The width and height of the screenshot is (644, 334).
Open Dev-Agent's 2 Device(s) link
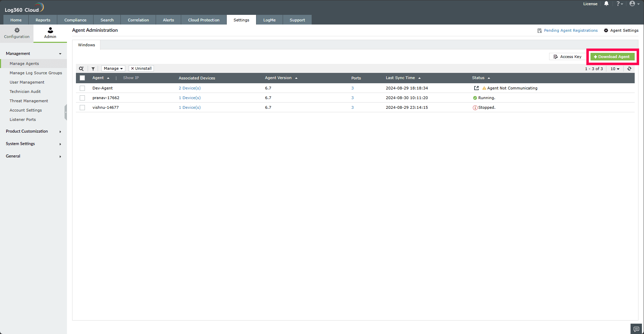189,88
